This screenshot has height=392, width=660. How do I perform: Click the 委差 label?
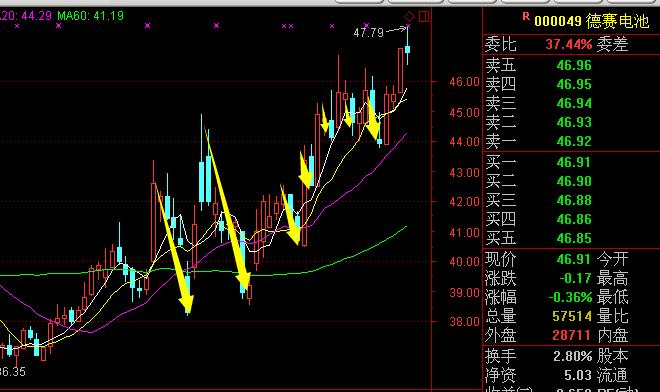(612, 44)
